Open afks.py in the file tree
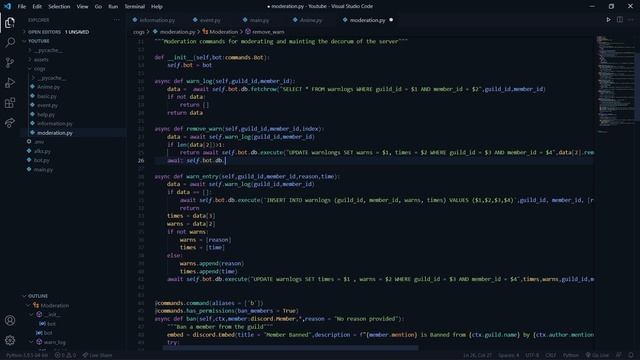Viewport: 640px width, 360px height. (42, 151)
